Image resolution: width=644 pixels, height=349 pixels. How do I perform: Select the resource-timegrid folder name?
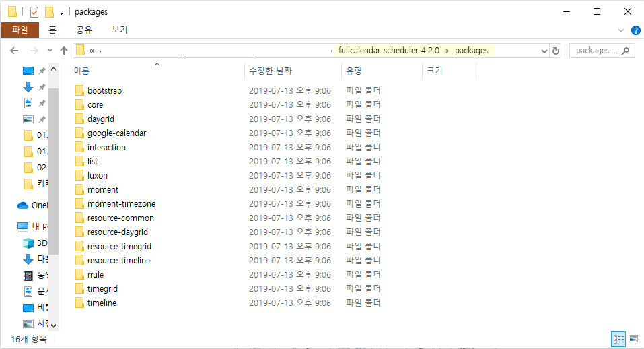[119, 246]
